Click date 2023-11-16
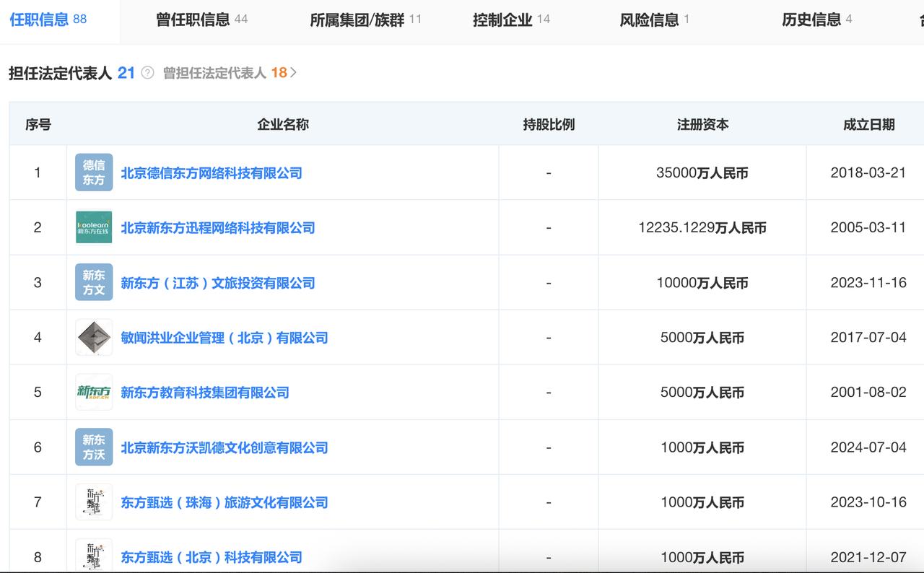Image resolution: width=924 pixels, height=573 pixels. (868, 282)
